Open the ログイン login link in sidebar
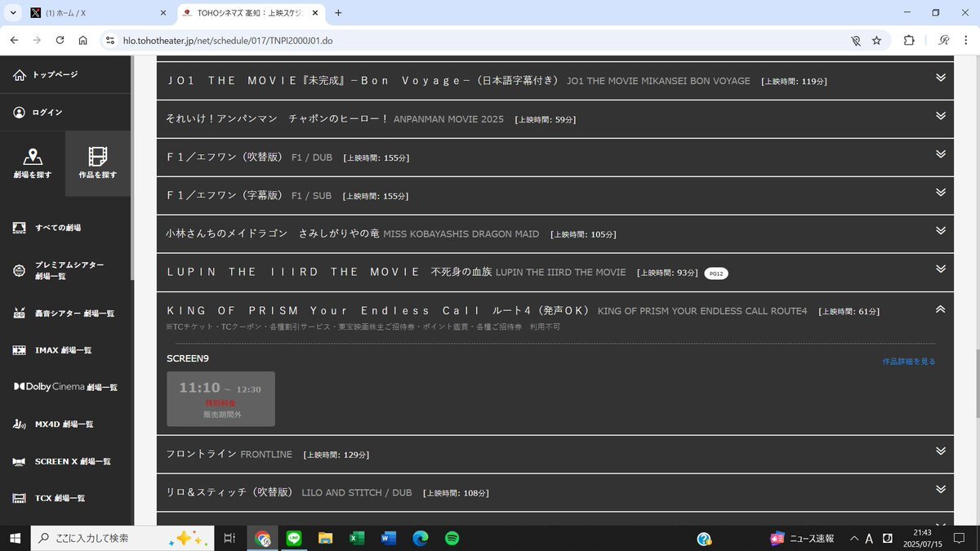980x551 pixels. (x=38, y=113)
